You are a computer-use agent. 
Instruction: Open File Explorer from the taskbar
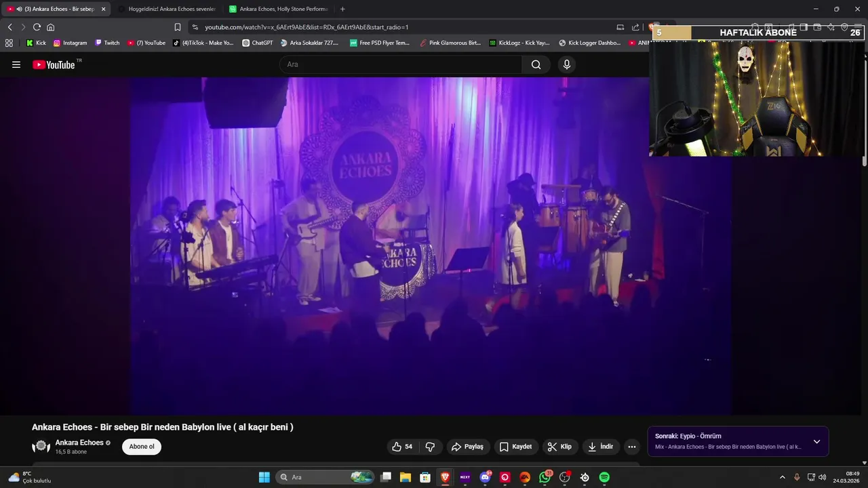pyautogui.click(x=406, y=477)
